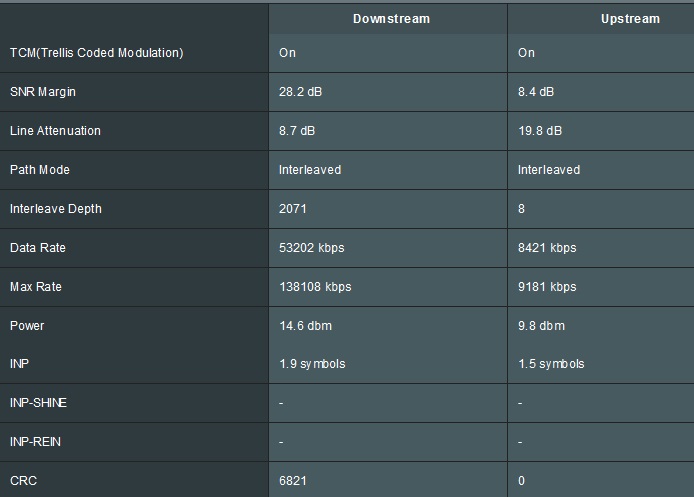This screenshot has height=497, width=694.
Task: Click the upstream data rate 8421 kbps
Action: point(547,247)
